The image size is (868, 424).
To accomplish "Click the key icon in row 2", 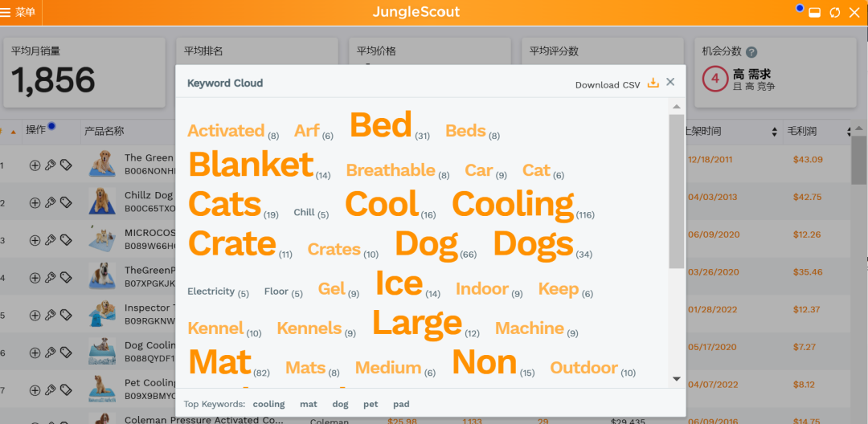I will (50, 202).
